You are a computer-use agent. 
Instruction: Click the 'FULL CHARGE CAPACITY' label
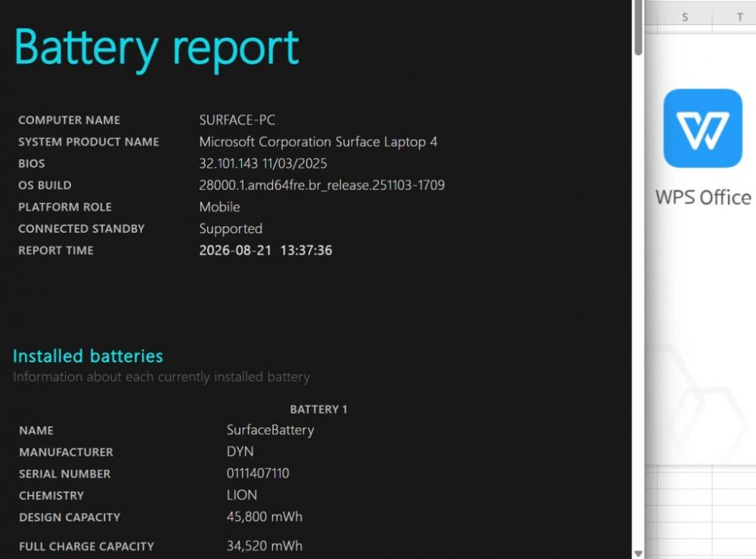tap(86, 546)
